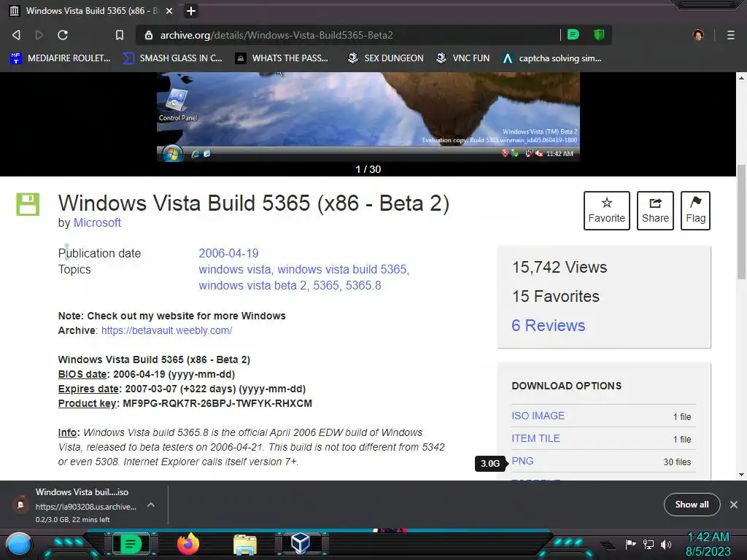
Task: Open File Explorer from the taskbar
Action: pos(245,545)
